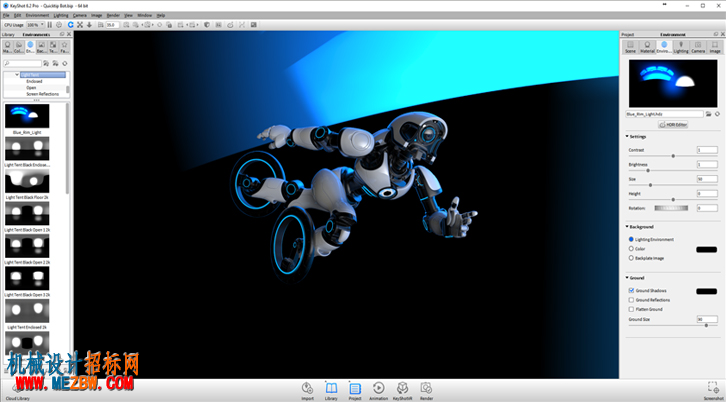
Task: Collapse the Ground section
Action: (x=627, y=278)
